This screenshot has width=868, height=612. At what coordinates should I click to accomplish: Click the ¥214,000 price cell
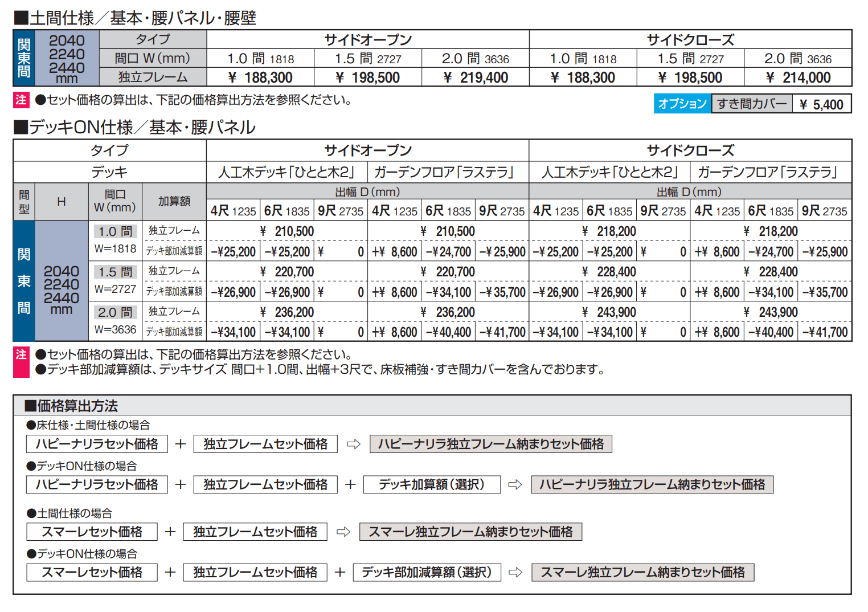[798, 77]
